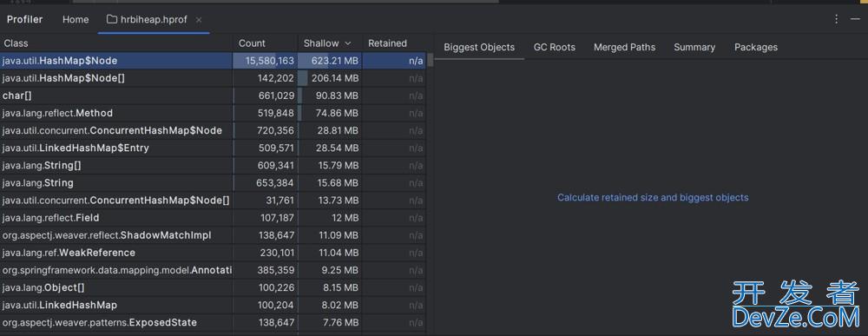The image size is (868, 336).
Task: Select ConcurrentHashMap$Node[] class row
Action: (x=214, y=201)
